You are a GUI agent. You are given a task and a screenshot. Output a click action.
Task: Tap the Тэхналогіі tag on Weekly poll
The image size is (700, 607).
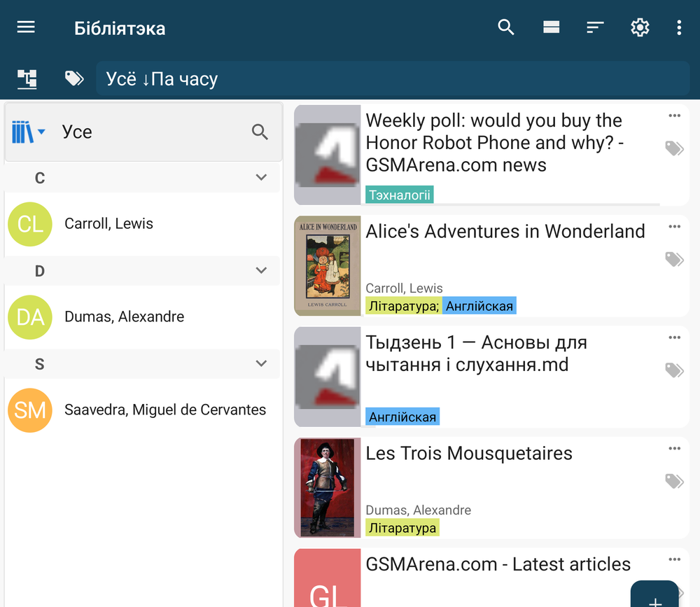point(400,195)
